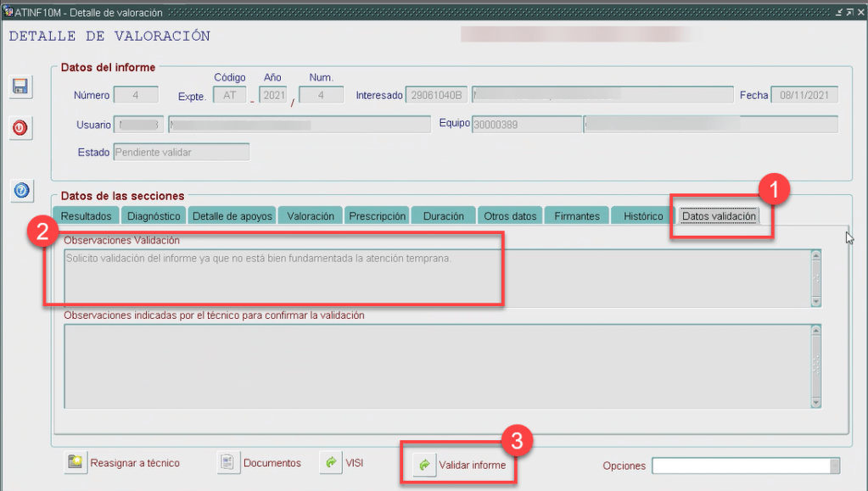The width and height of the screenshot is (868, 491).
Task: Open the Prescripción tab
Action: 378,216
